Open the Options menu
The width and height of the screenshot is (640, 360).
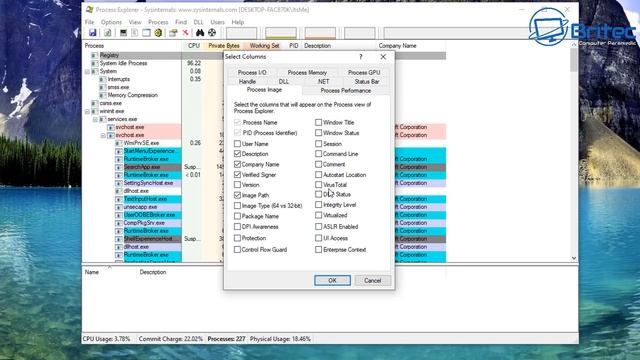coord(111,22)
